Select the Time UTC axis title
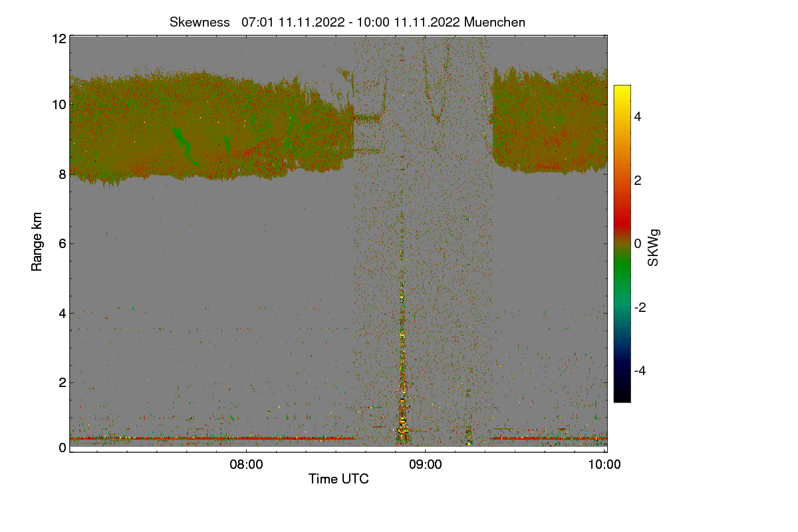Image resolution: width=798 pixels, height=532 pixels. click(338, 479)
